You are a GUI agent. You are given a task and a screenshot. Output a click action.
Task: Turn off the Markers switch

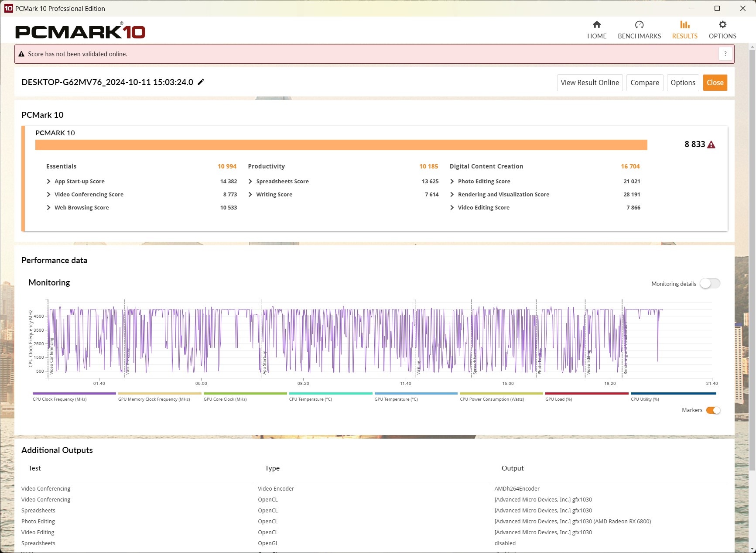coord(713,410)
